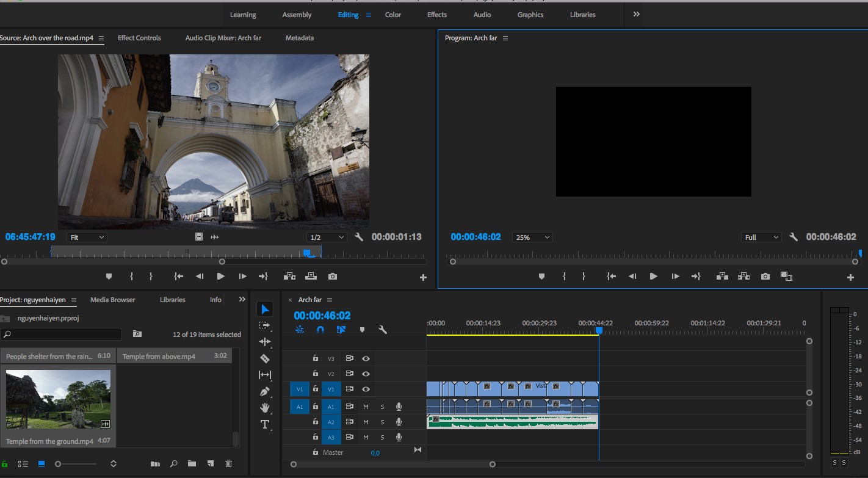This screenshot has width=868, height=478.
Task: Mute audio track A2
Action: point(366,422)
